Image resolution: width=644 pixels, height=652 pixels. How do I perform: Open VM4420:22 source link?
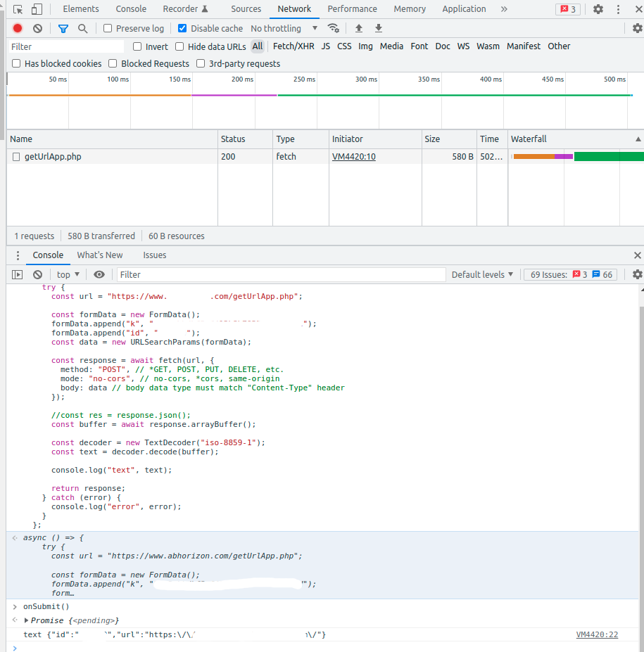tap(597, 634)
